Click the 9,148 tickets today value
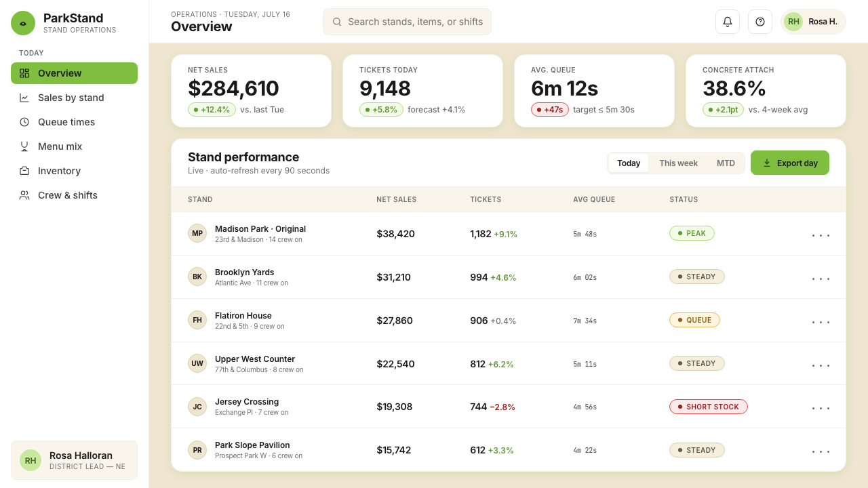Screen dimensions: 868x488 pyautogui.click(x=385, y=88)
